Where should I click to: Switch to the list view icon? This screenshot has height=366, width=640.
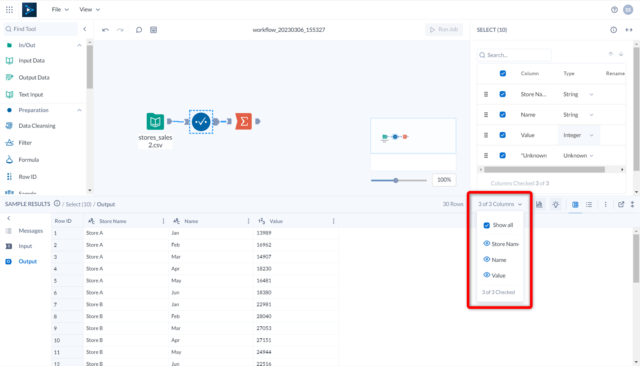pyautogui.click(x=589, y=204)
